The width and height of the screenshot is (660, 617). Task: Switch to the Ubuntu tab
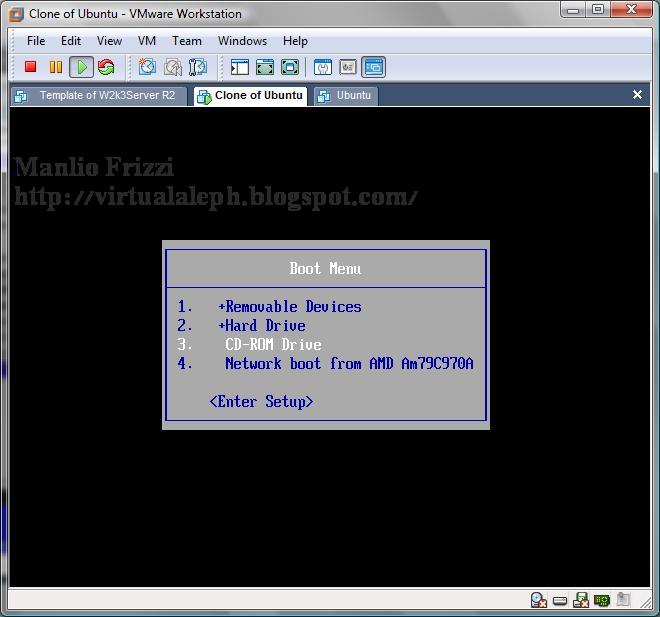tap(346, 96)
